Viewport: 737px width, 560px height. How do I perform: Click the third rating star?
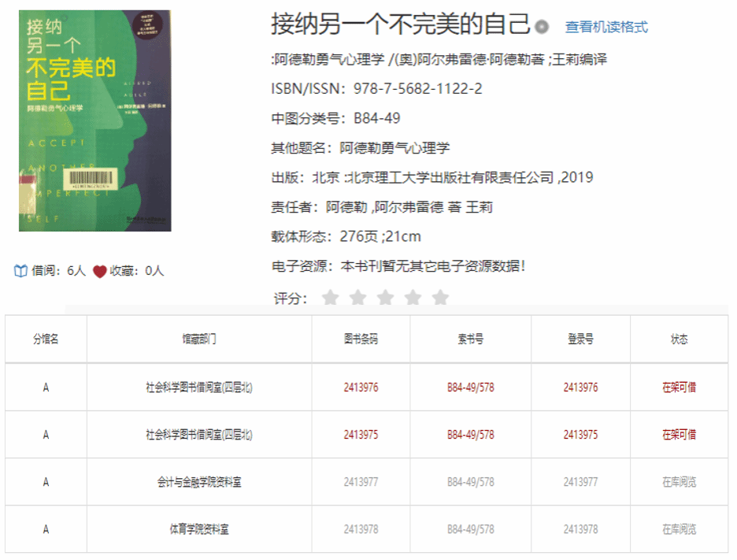386,298
